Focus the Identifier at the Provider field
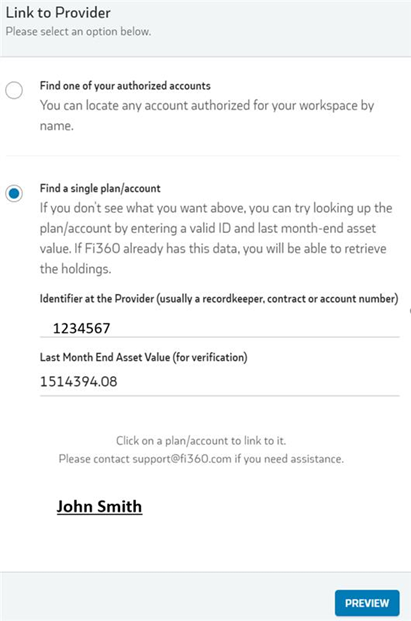411x621 pixels. (220, 328)
